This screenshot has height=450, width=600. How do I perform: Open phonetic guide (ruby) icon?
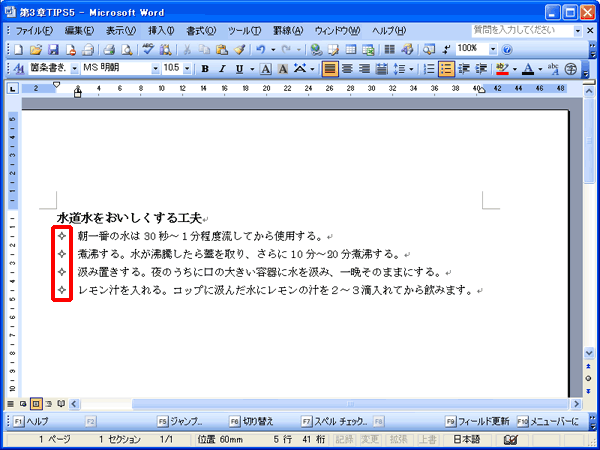pyautogui.click(x=553, y=69)
